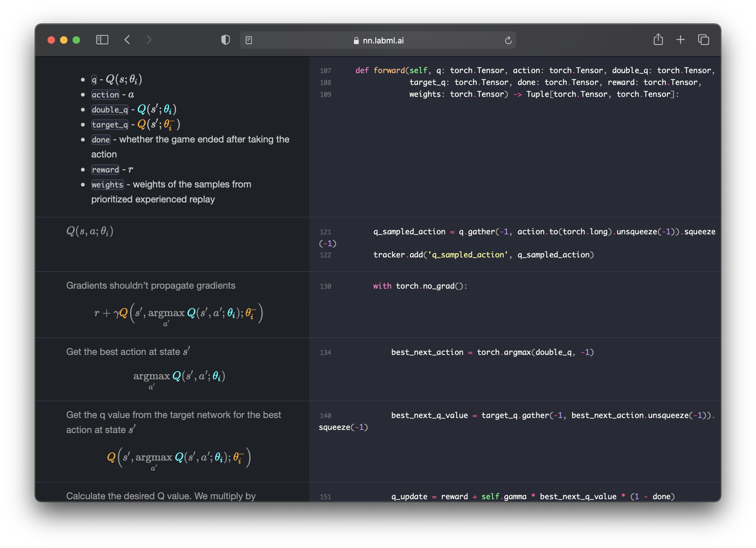This screenshot has width=756, height=548.
Task: Show the Reader view icon
Action: coord(249,40)
